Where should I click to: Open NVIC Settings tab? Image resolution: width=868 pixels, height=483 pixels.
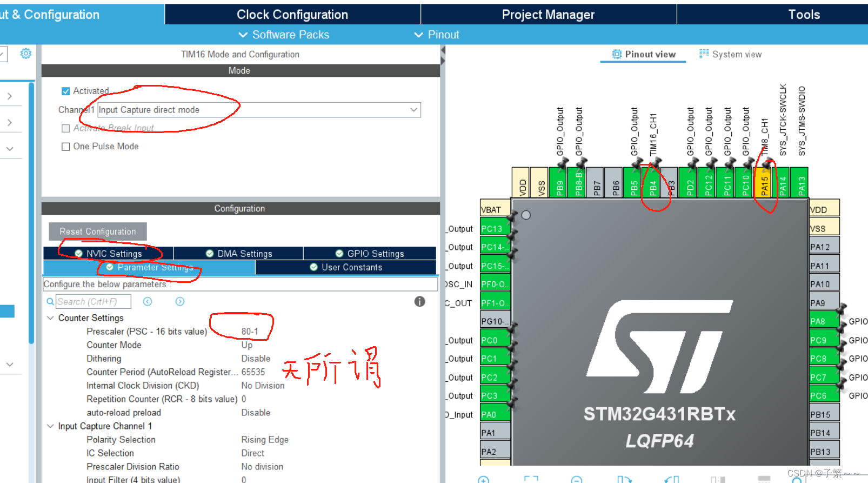(109, 254)
